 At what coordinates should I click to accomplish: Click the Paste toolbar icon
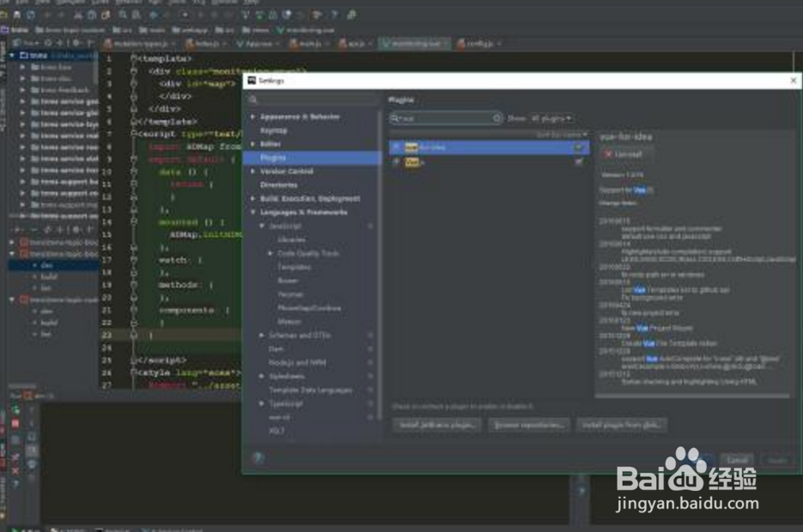click(x=106, y=15)
